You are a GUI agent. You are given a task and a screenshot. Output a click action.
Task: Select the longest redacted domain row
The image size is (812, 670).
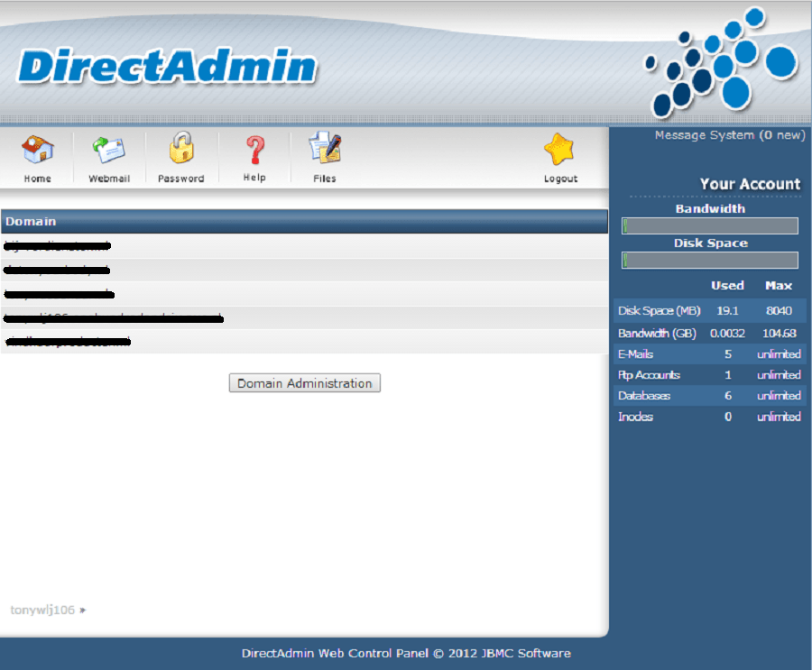click(305, 318)
